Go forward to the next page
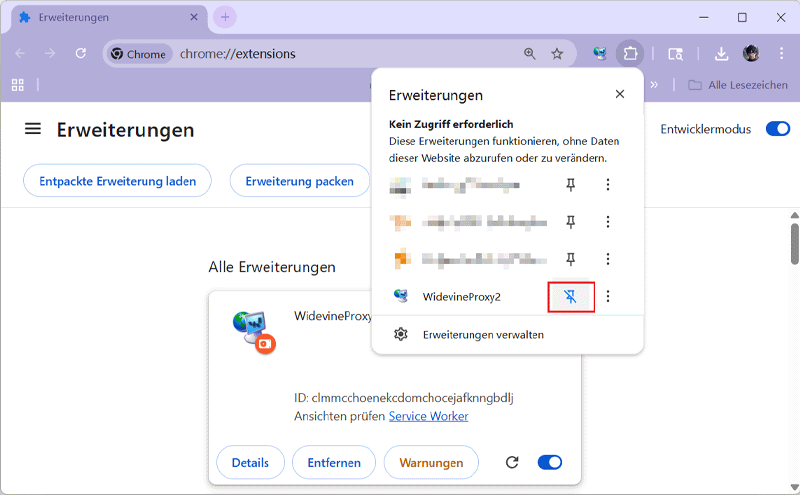The image size is (800, 495). (x=49, y=53)
